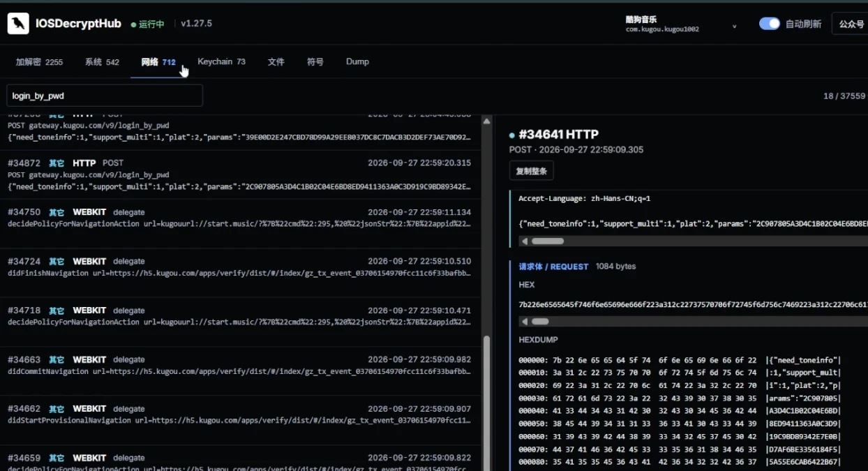Click the POST · 2026-09-27 22:59:09.305 subtitle
The image size is (868, 471).
tap(576, 149)
